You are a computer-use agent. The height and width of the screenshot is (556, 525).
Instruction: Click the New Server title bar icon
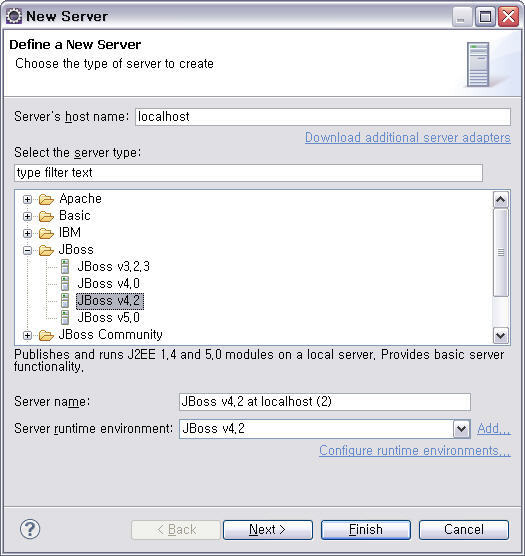14,16
